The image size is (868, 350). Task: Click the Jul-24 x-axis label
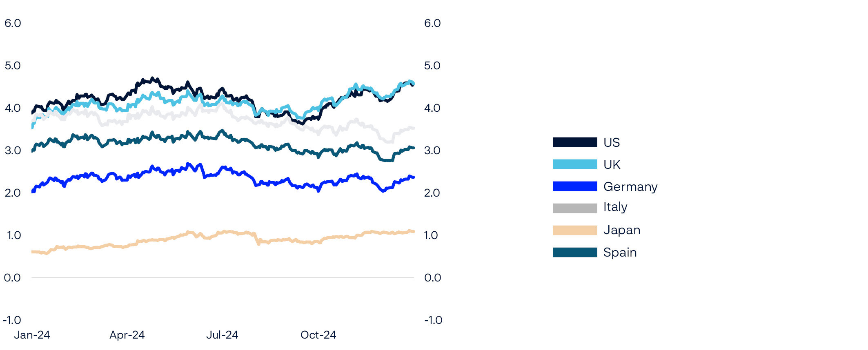click(x=222, y=335)
